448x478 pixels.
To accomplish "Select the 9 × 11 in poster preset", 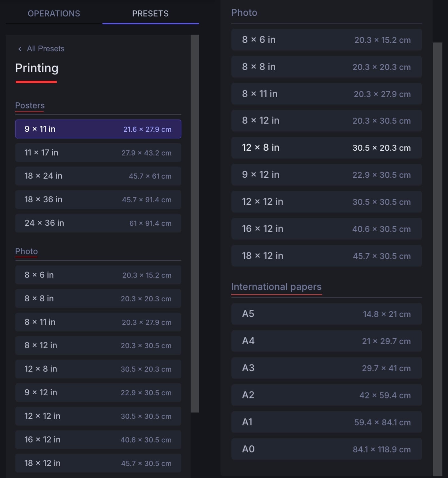I will [x=98, y=129].
